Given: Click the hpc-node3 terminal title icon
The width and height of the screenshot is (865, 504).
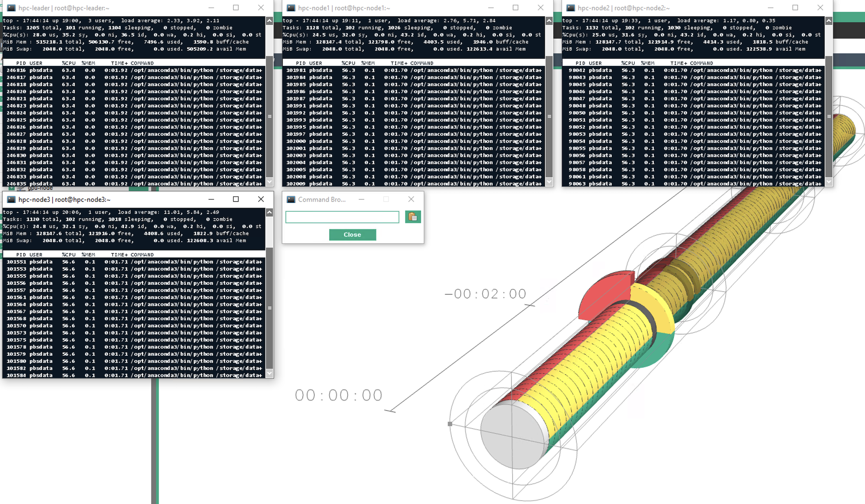Looking at the screenshot, I should point(11,199).
